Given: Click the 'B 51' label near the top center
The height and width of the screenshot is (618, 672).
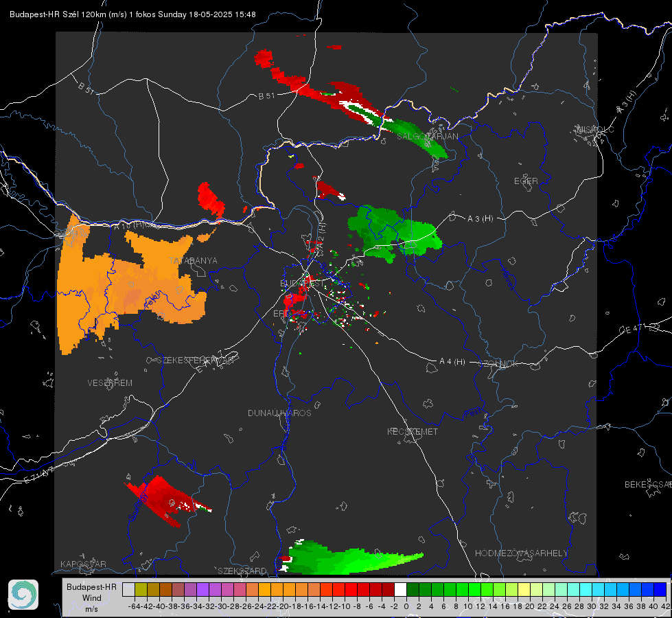Looking at the screenshot, I should point(266,95).
